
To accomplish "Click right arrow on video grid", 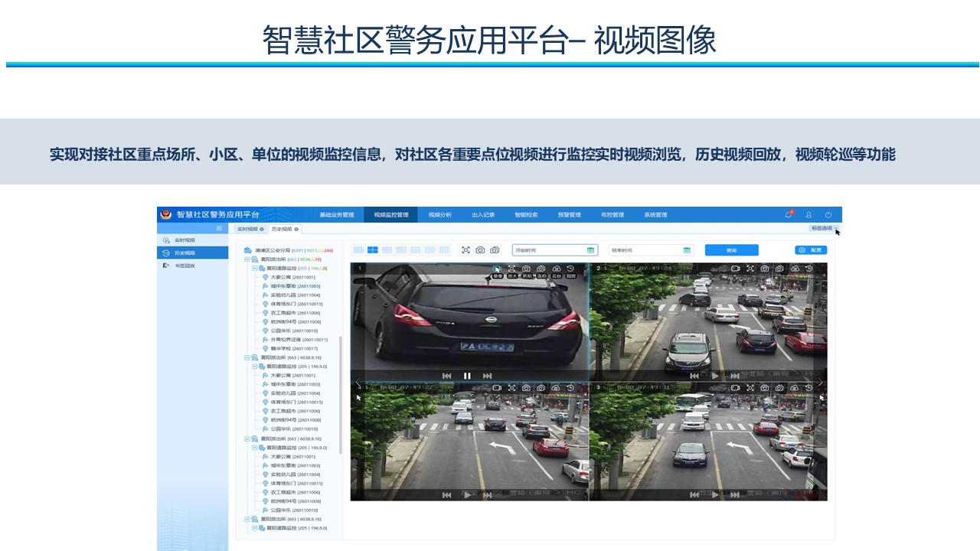I will pos(821,382).
